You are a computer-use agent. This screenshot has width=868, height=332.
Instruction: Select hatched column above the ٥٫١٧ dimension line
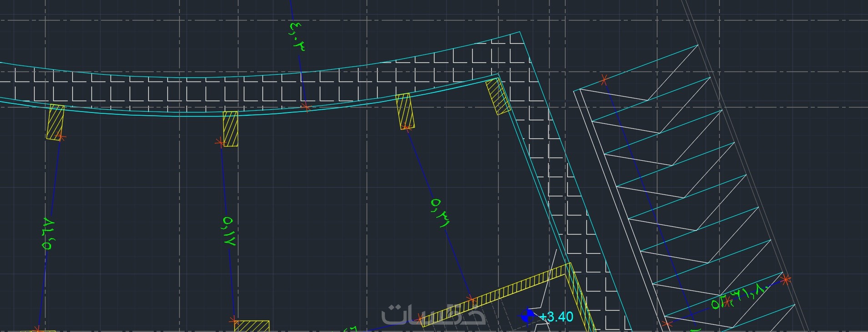coord(230,129)
